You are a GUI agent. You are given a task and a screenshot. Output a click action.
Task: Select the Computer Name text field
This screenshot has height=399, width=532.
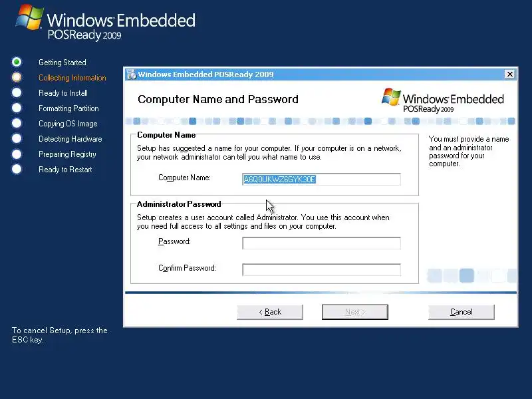(321, 179)
